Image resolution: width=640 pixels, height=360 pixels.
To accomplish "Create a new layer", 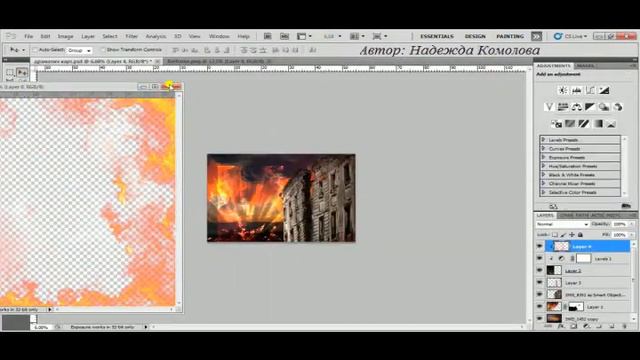I will 612,327.
